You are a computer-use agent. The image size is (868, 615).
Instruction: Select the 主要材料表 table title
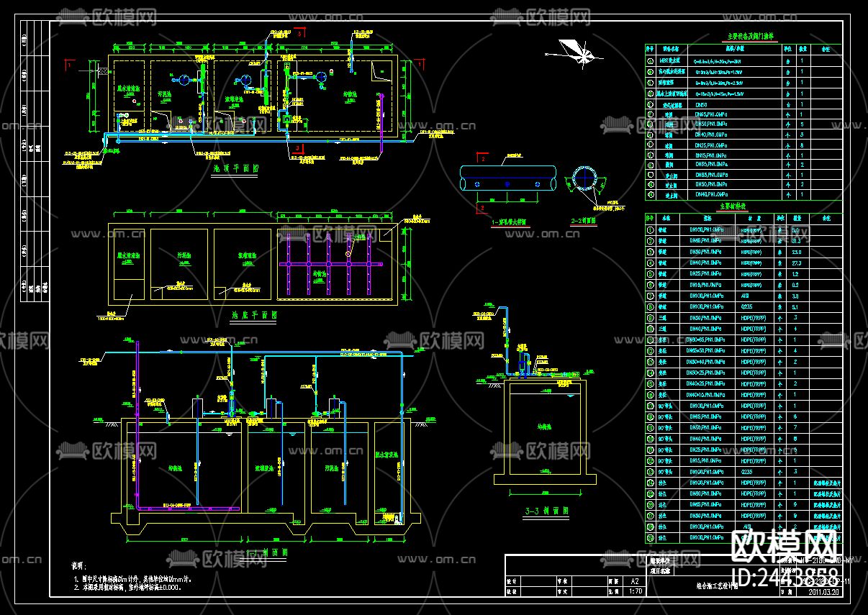tap(732, 208)
